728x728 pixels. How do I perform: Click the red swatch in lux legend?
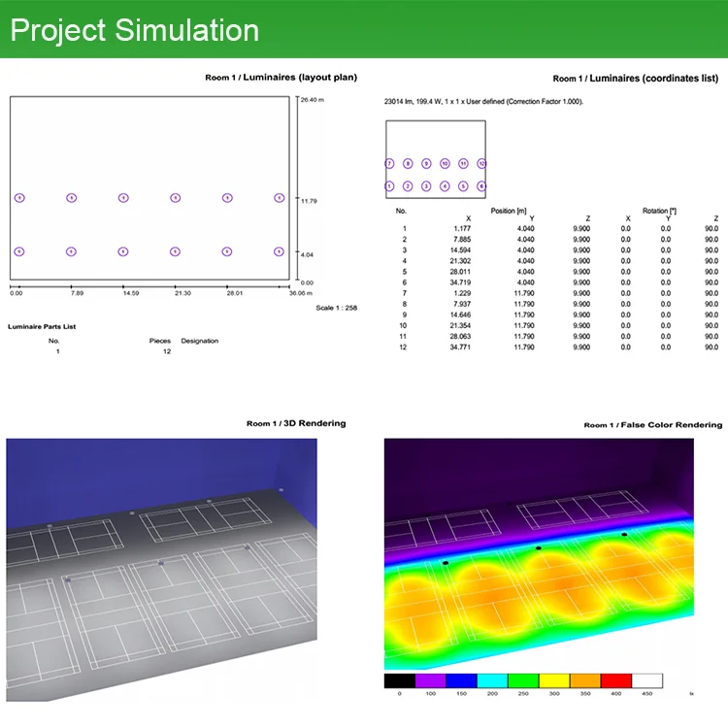616,680
